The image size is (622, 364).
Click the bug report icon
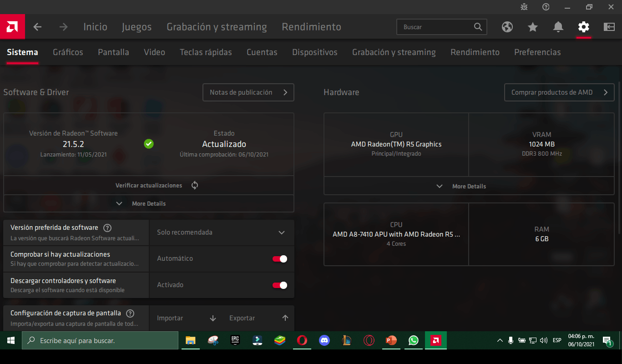click(x=524, y=7)
